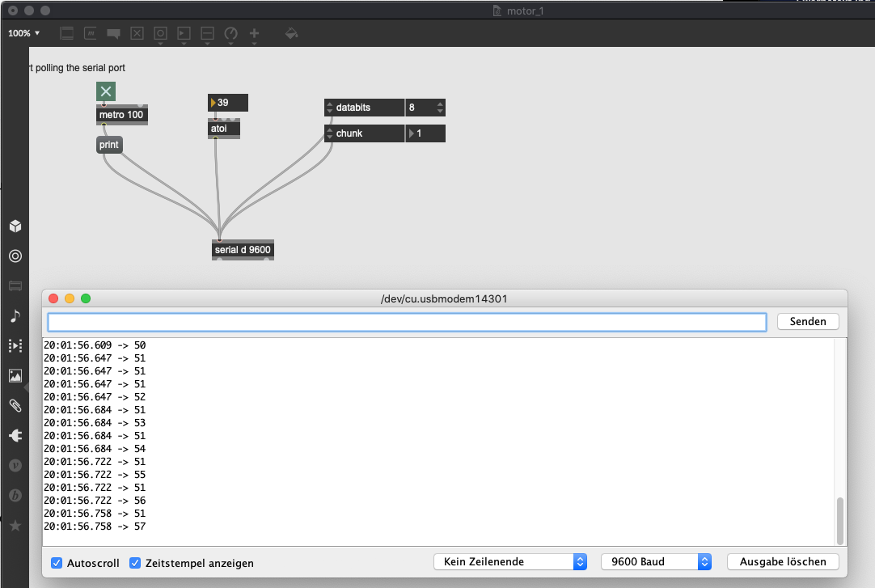Open the 9600 Baud rate dropdown
The width and height of the screenshot is (875, 588).
pyautogui.click(x=656, y=562)
